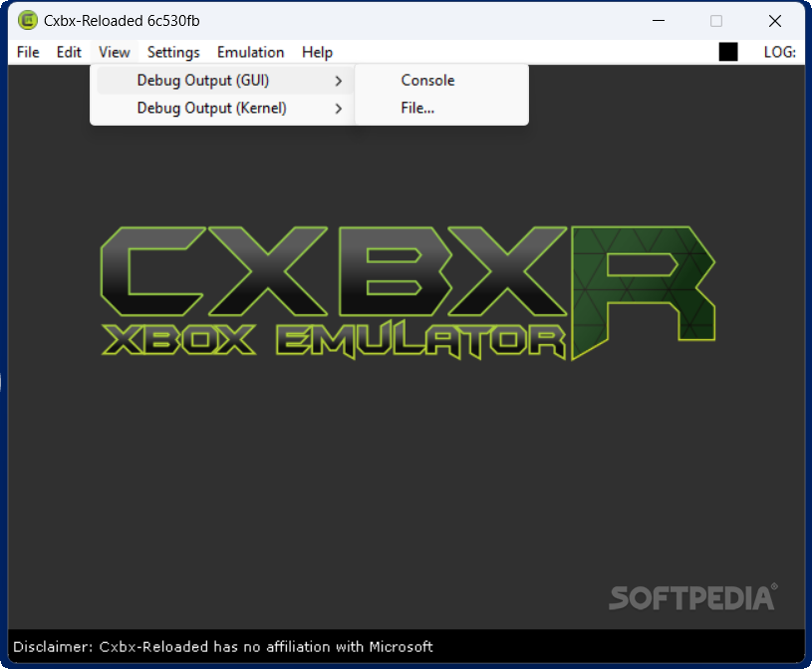Viewport: 812px width, 669px height.
Task: Click the Cxbx-Reloaded app icon in title bar
Action: (x=28, y=21)
